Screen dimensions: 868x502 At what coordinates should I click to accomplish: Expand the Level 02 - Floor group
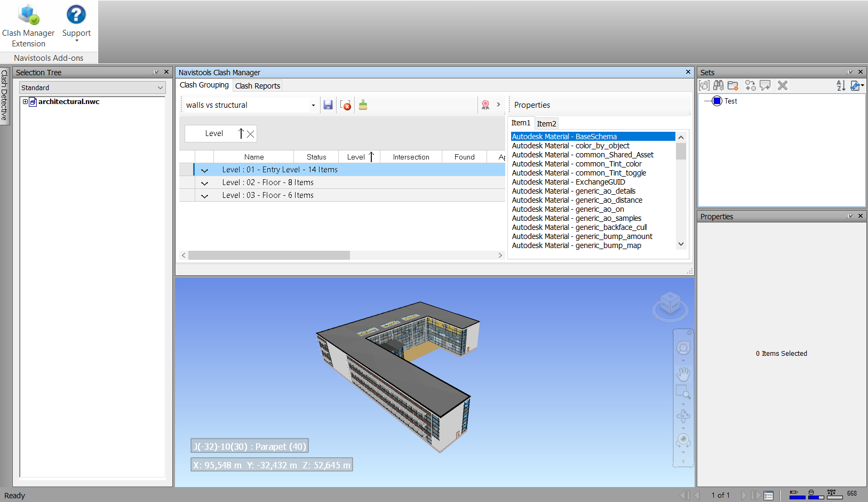pyautogui.click(x=204, y=183)
